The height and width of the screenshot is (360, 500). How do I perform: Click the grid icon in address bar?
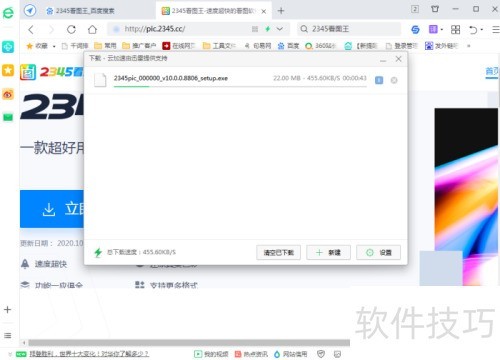[x=255, y=29]
